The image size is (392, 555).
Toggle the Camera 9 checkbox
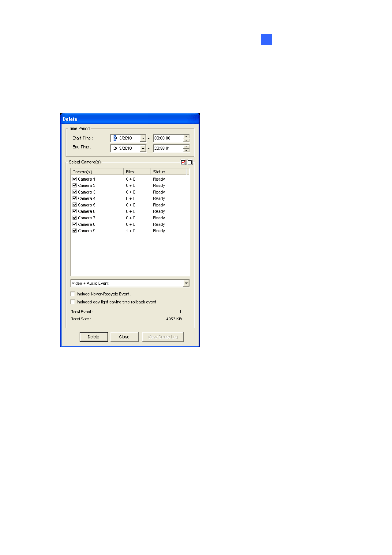pyautogui.click(x=75, y=231)
